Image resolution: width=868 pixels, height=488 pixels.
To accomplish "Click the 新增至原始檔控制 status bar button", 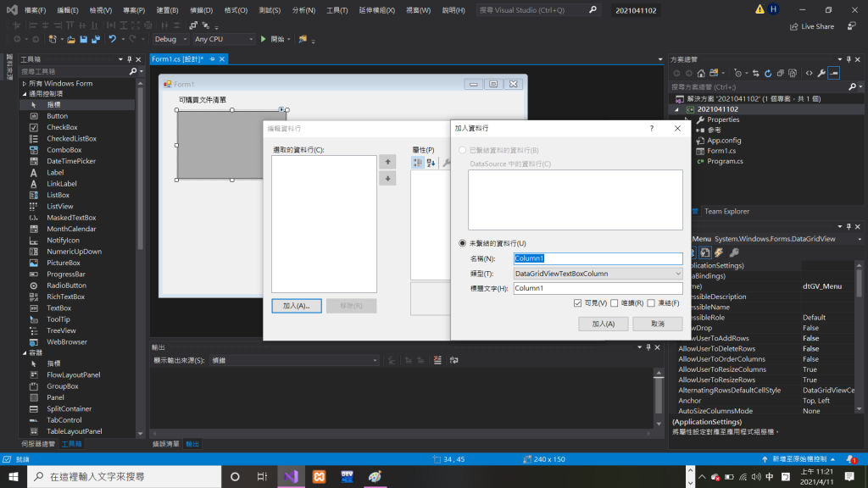I will point(798,459).
